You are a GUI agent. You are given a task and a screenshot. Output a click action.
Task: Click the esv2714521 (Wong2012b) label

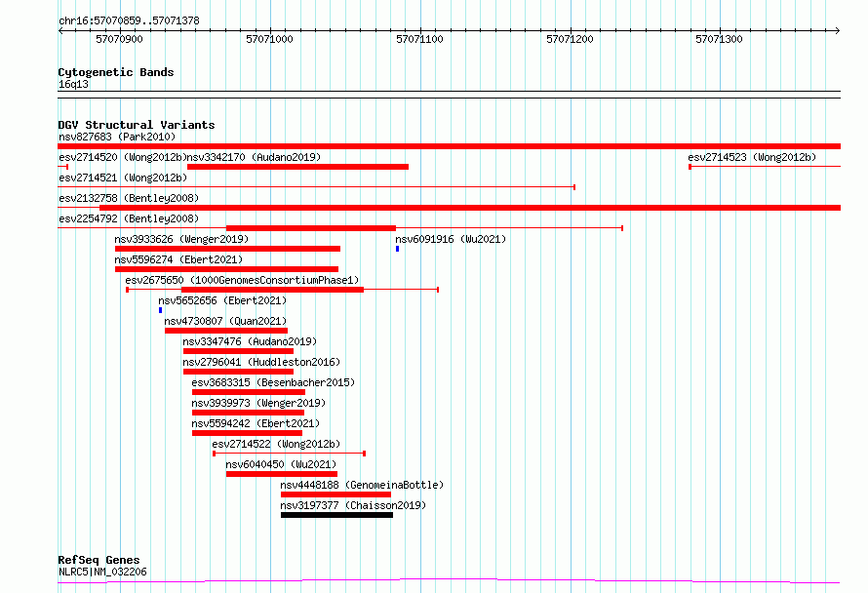123,178
